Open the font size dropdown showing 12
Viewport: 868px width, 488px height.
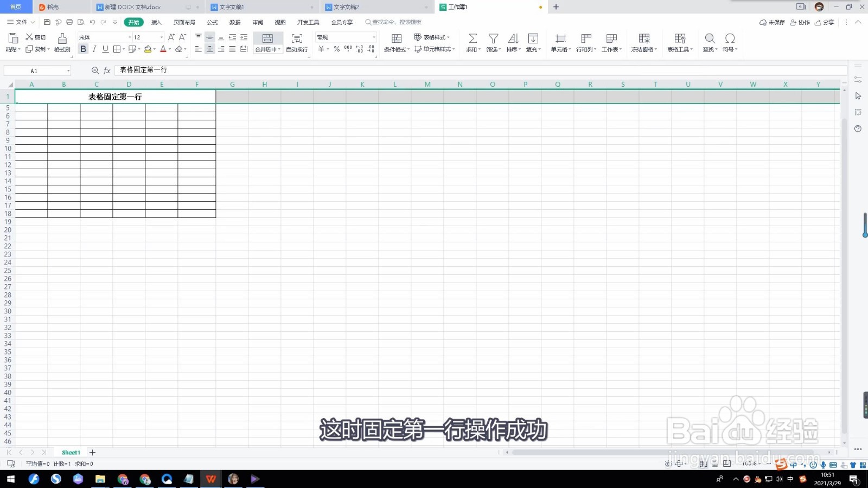point(161,37)
